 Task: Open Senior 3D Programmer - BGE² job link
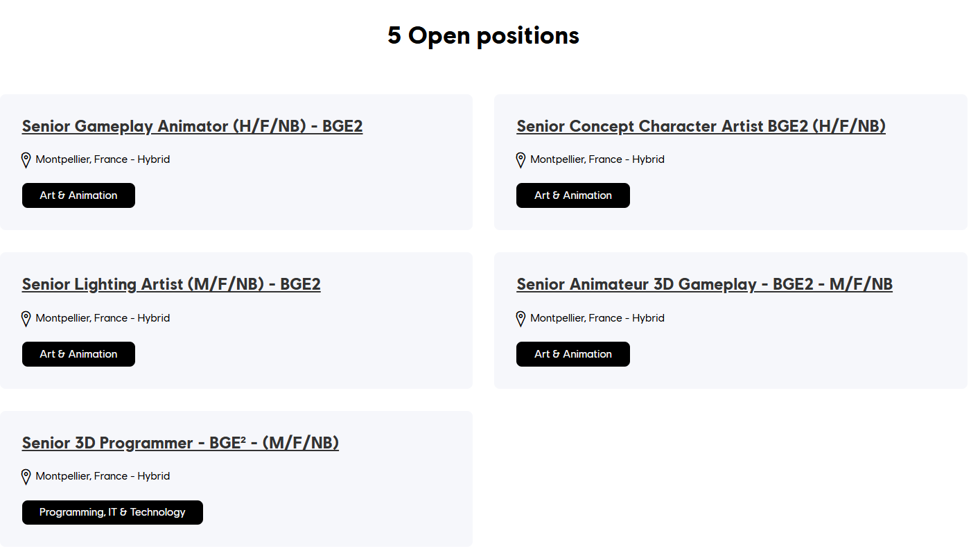coord(180,443)
